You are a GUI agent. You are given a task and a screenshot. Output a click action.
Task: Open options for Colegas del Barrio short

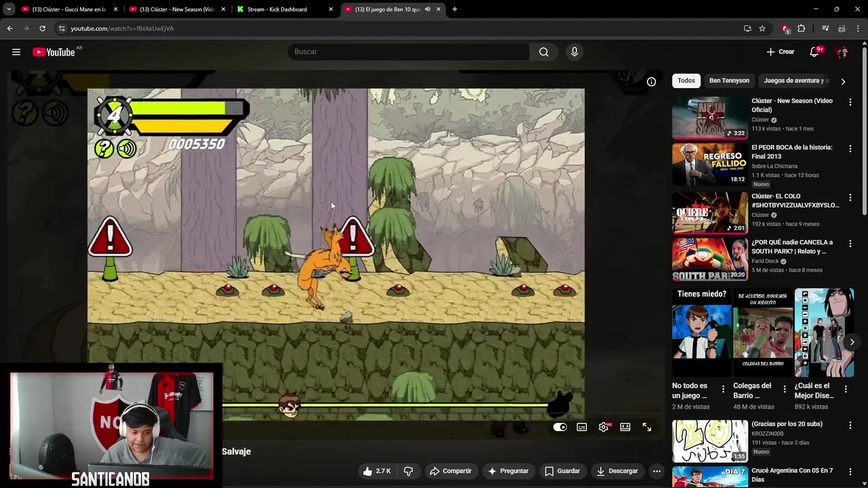pos(785,389)
